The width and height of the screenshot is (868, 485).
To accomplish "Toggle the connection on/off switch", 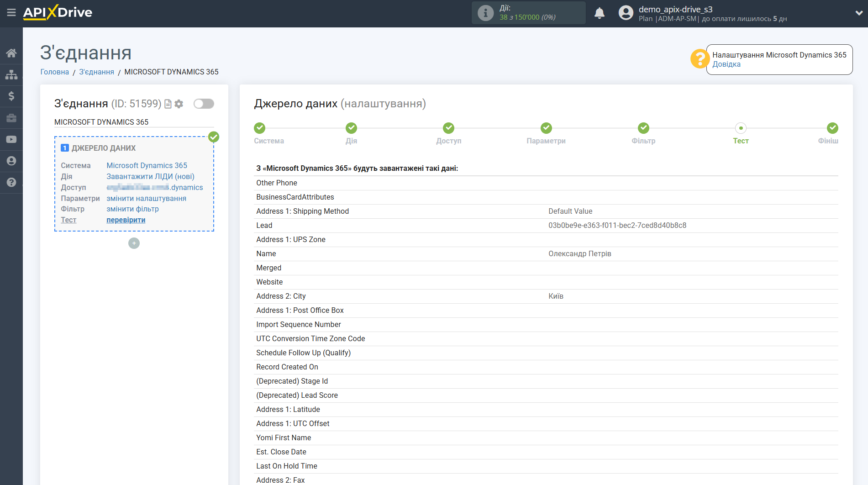I will [x=204, y=104].
